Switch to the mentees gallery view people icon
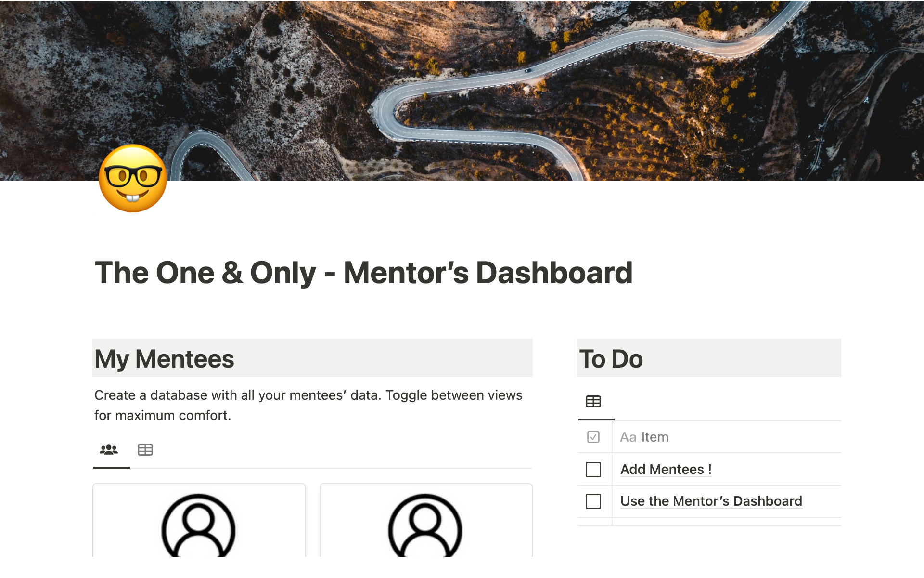Image resolution: width=924 pixels, height=578 pixels. point(109,450)
